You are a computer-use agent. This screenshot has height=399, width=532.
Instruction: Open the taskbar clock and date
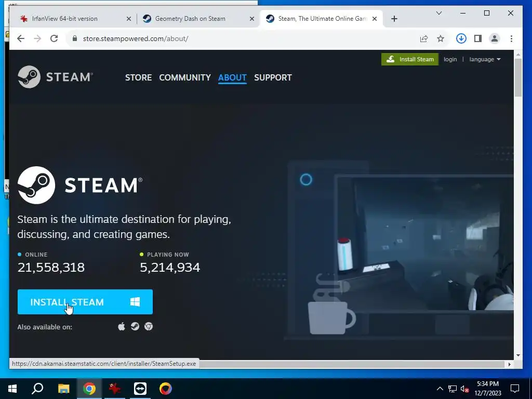pyautogui.click(x=487, y=389)
